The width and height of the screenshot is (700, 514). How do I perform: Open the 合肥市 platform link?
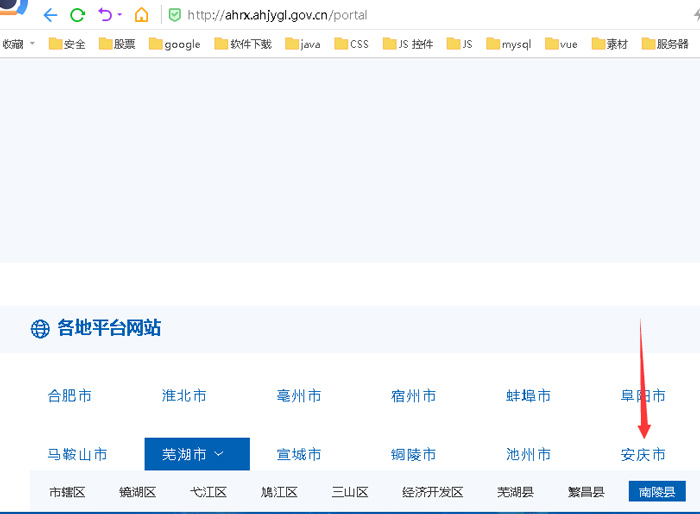(x=70, y=396)
